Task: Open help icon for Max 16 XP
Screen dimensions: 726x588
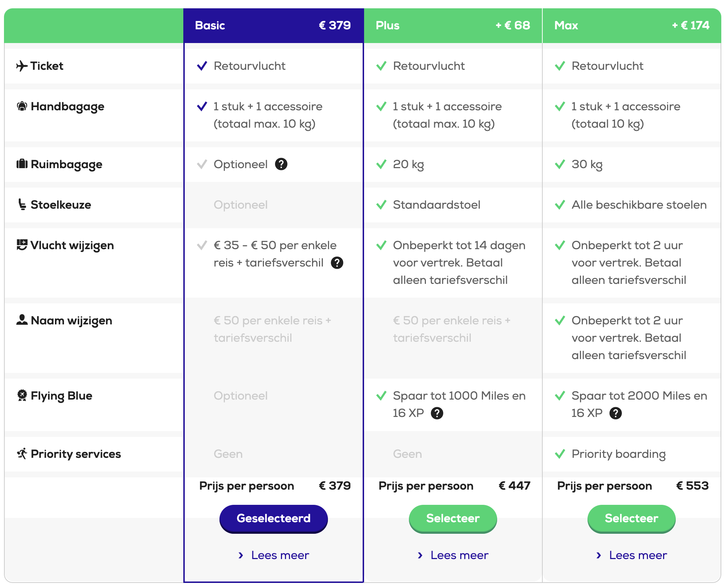Action: 615,413
